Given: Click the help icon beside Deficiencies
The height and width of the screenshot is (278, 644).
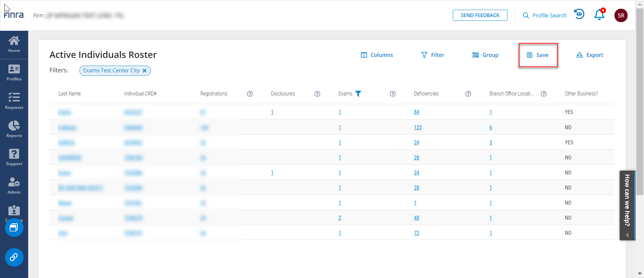Looking at the screenshot, I should pos(468,94).
